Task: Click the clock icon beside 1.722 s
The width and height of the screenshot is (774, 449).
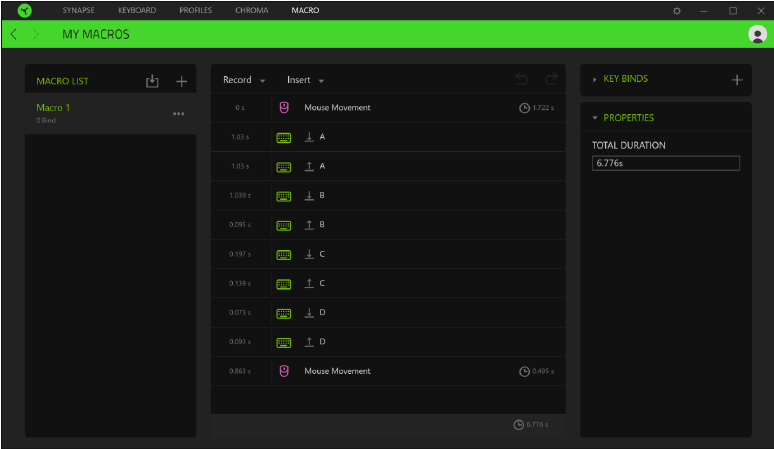Action: [524, 108]
